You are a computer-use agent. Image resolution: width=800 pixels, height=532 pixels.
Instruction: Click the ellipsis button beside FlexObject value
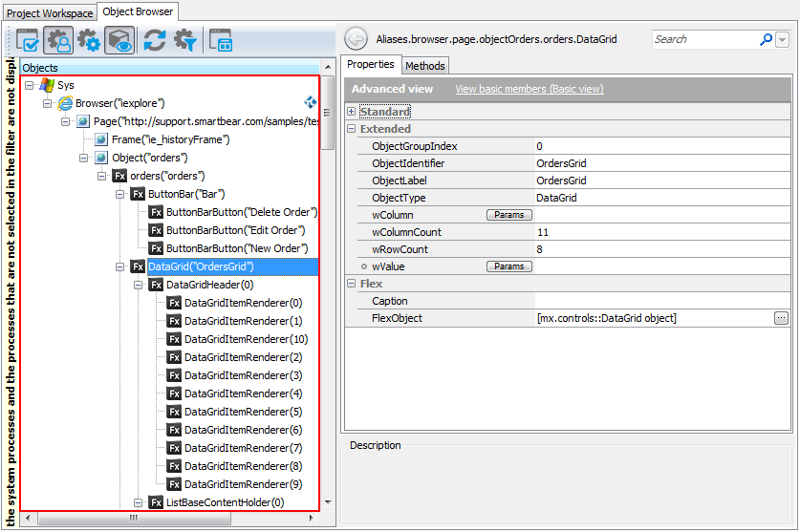coord(781,318)
